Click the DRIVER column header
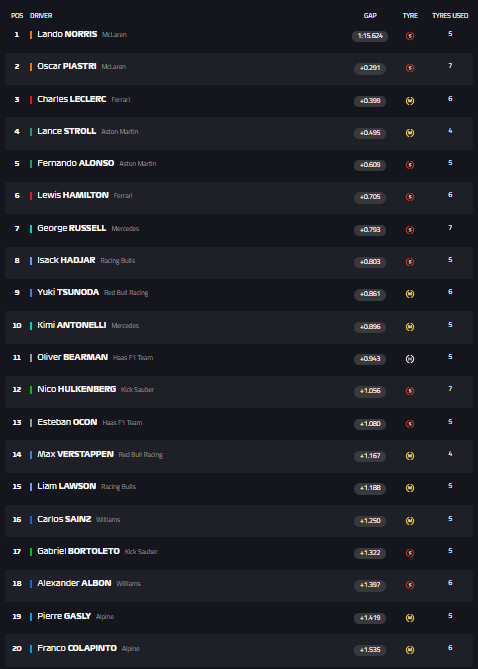 (x=41, y=16)
